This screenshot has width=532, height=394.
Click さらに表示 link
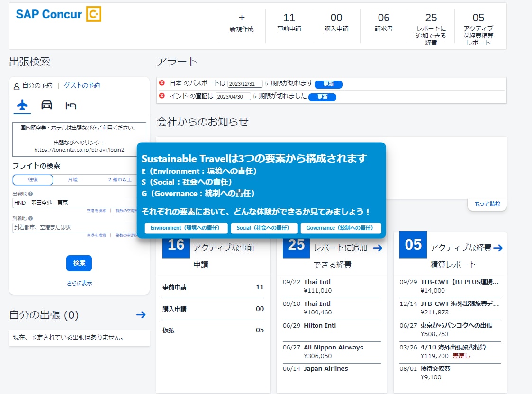[x=79, y=283]
